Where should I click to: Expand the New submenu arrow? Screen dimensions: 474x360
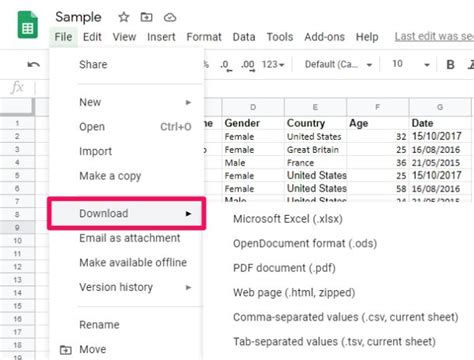point(188,102)
